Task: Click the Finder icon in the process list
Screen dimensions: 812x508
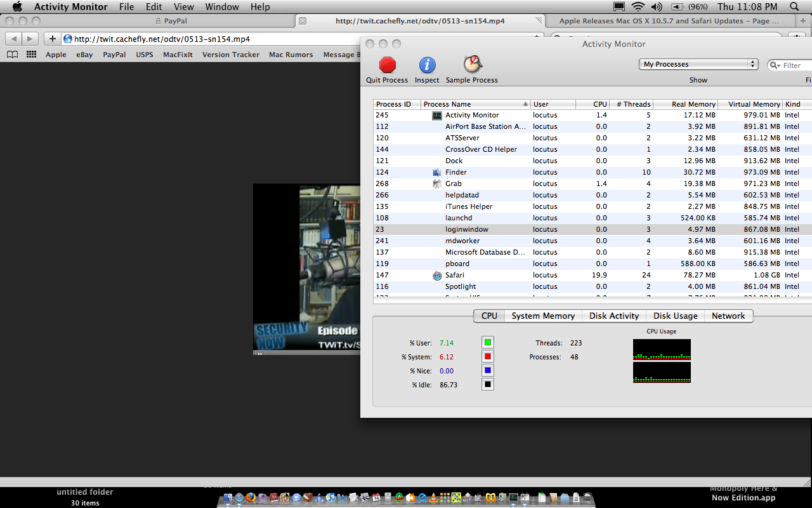Action: pyautogui.click(x=437, y=173)
